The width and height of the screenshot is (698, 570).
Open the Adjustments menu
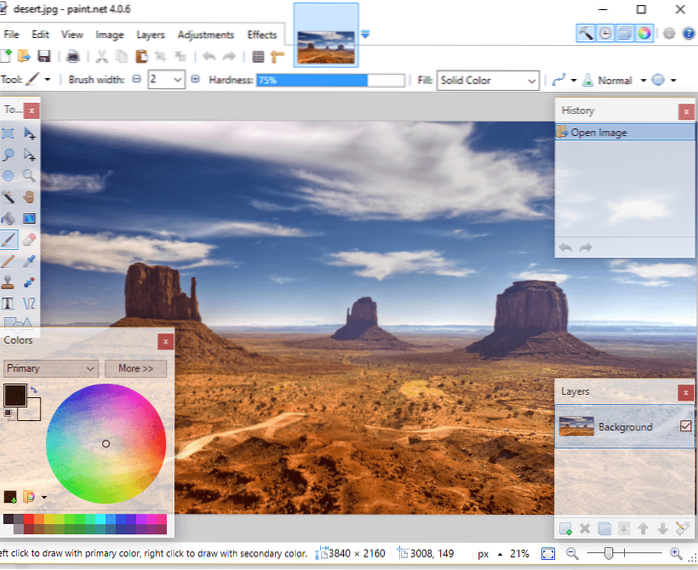[205, 34]
